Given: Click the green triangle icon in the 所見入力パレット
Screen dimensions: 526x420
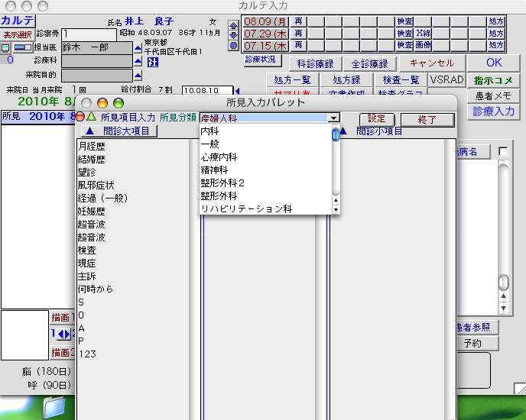Looking at the screenshot, I should 91,116.
